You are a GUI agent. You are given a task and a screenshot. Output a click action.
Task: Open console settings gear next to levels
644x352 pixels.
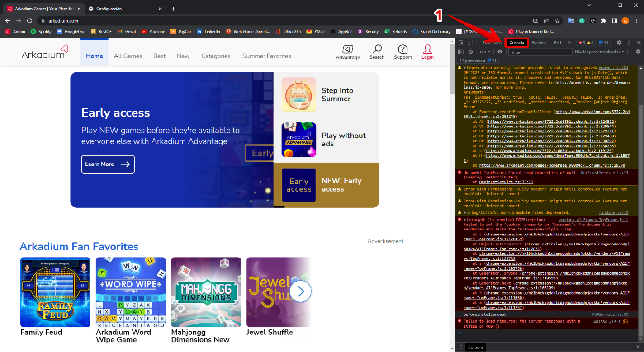pos(638,52)
